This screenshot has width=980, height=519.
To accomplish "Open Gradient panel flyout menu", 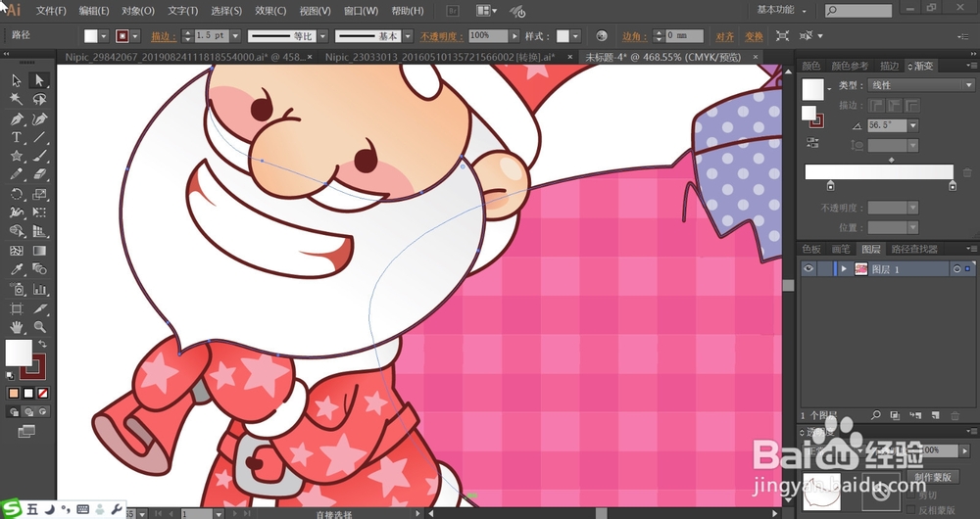I will (972, 66).
